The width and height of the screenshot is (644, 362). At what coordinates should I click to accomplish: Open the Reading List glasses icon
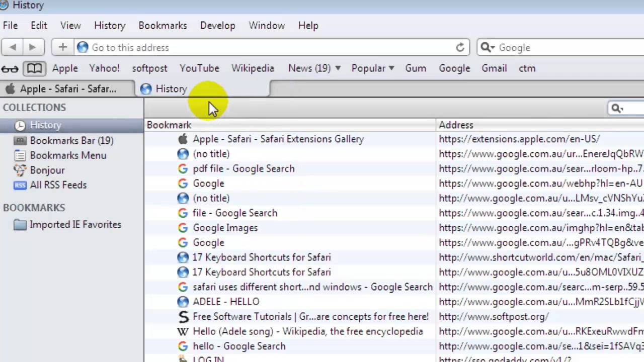pos(10,68)
